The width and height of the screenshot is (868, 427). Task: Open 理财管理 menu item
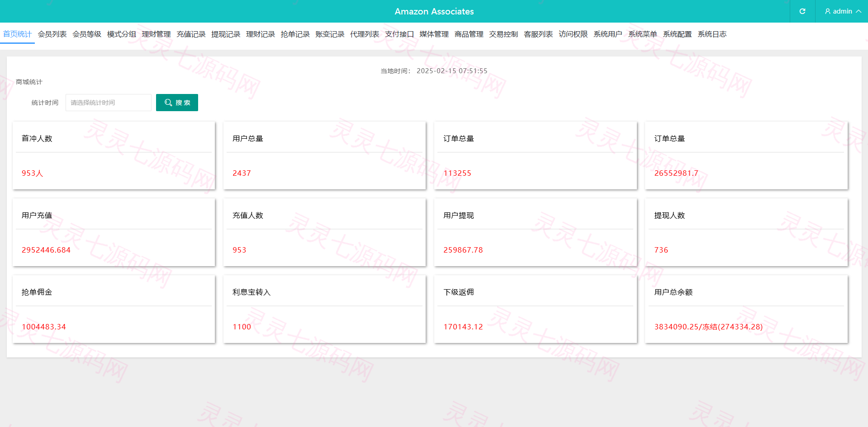(156, 34)
